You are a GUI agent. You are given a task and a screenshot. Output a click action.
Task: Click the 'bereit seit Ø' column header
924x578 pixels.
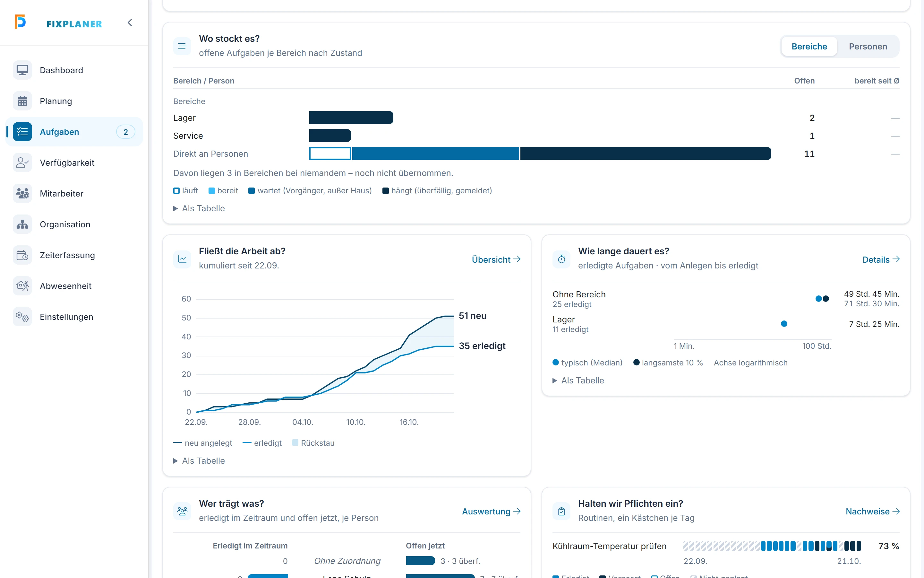pyautogui.click(x=877, y=81)
